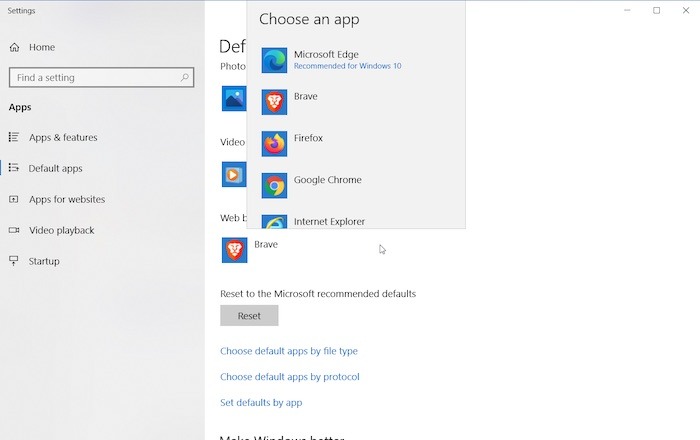Select Firefox name in chooser list
The width and height of the screenshot is (700, 440).
[x=308, y=138]
